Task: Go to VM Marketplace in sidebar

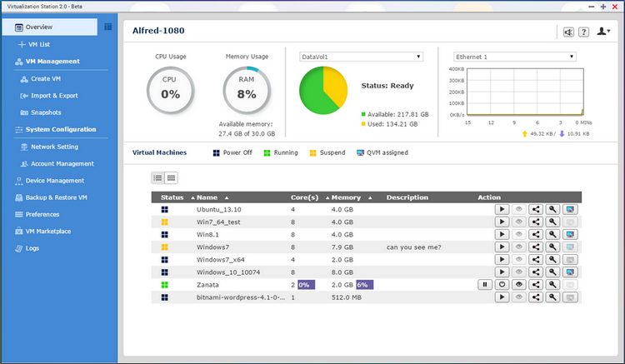Action: pyautogui.click(x=47, y=231)
